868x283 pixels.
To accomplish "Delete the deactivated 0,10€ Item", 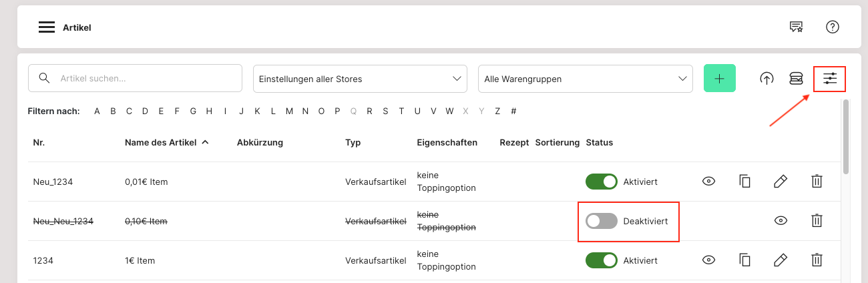I will 817,221.
